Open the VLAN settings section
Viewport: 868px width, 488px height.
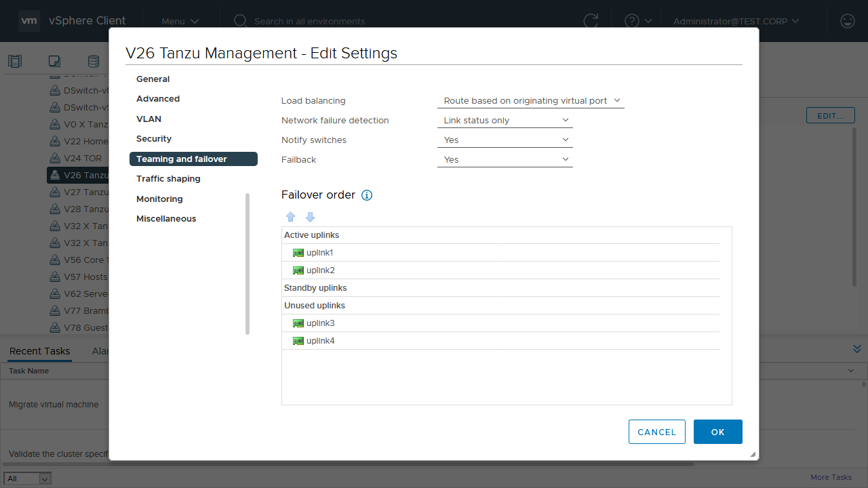coord(149,119)
